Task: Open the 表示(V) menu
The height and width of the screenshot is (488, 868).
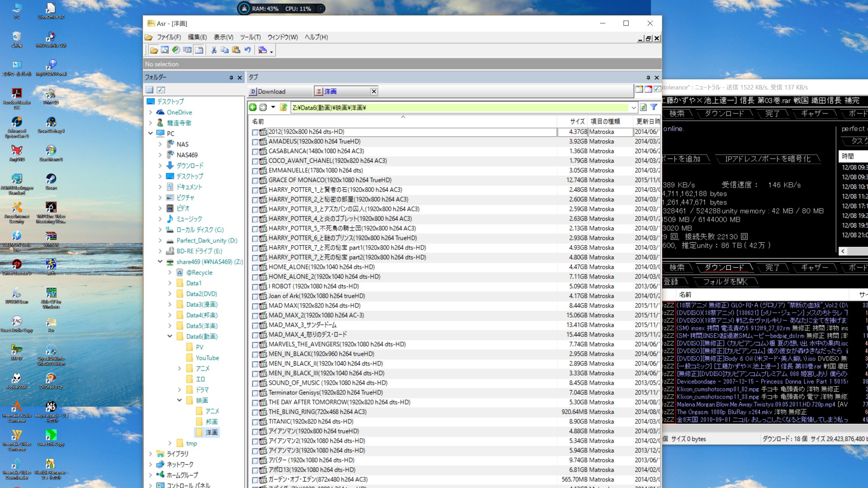Action: [223, 37]
